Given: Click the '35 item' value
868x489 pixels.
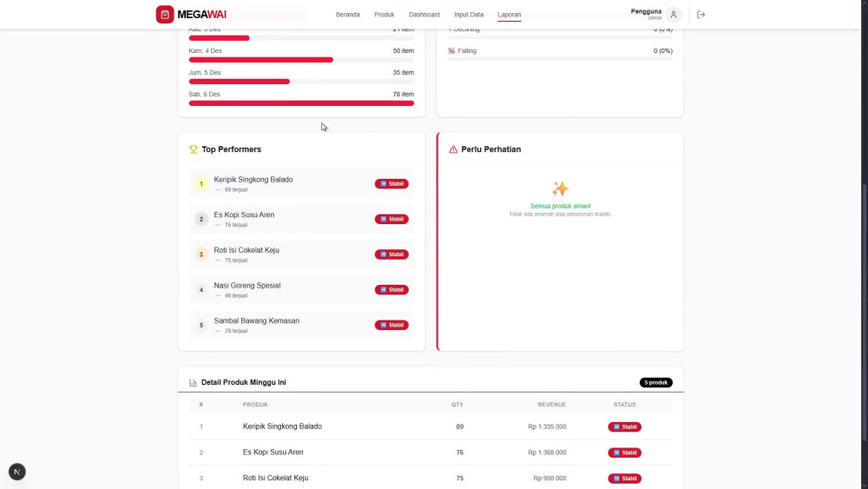Looking at the screenshot, I should pyautogui.click(x=403, y=73).
